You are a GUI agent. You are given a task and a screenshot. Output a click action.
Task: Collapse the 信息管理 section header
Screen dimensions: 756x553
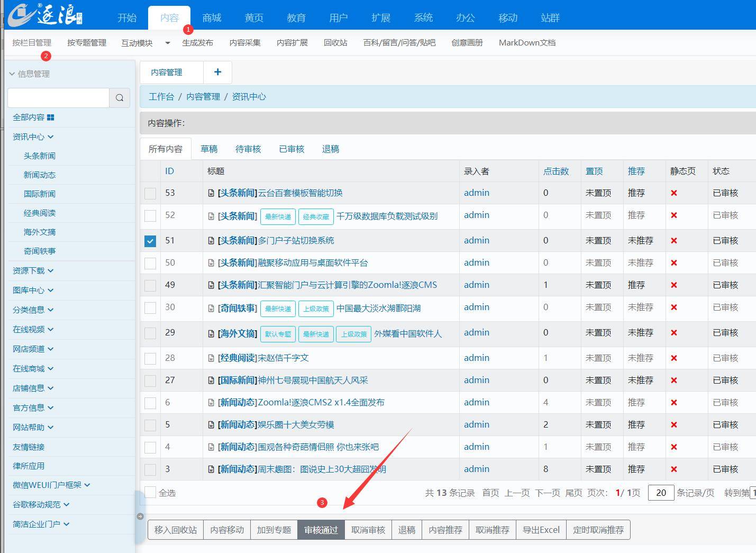pos(30,74)
